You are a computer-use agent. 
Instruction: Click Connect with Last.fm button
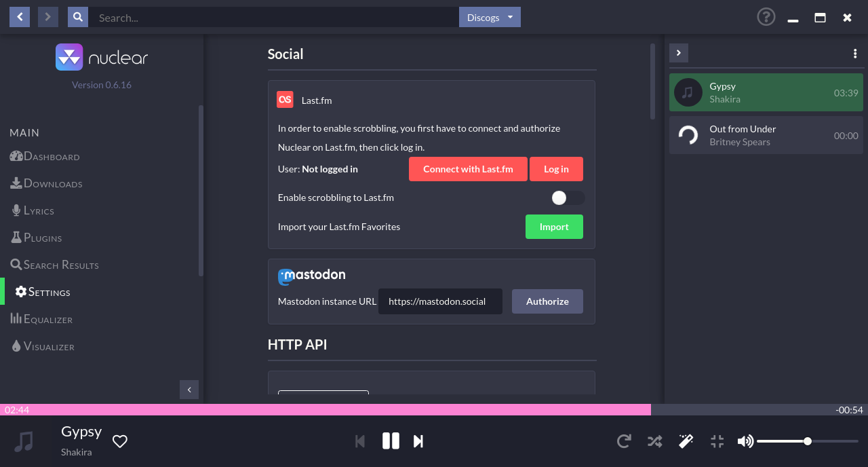468,169
